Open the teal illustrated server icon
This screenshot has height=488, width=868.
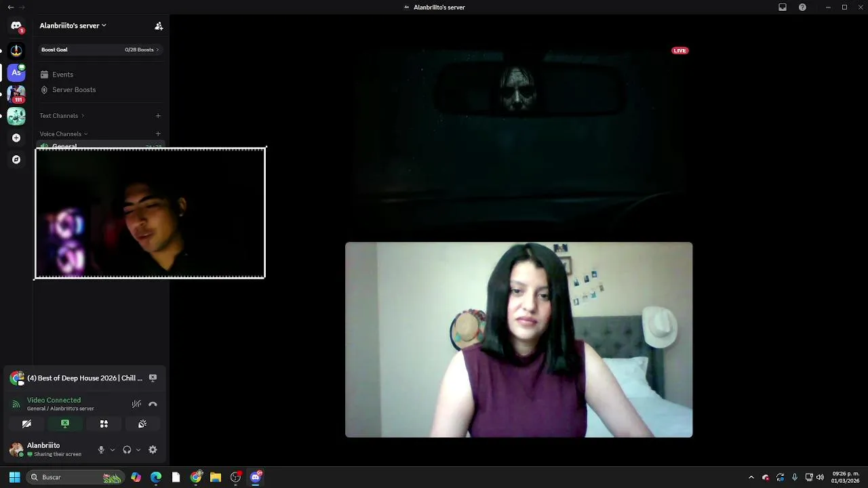(16, 116)
